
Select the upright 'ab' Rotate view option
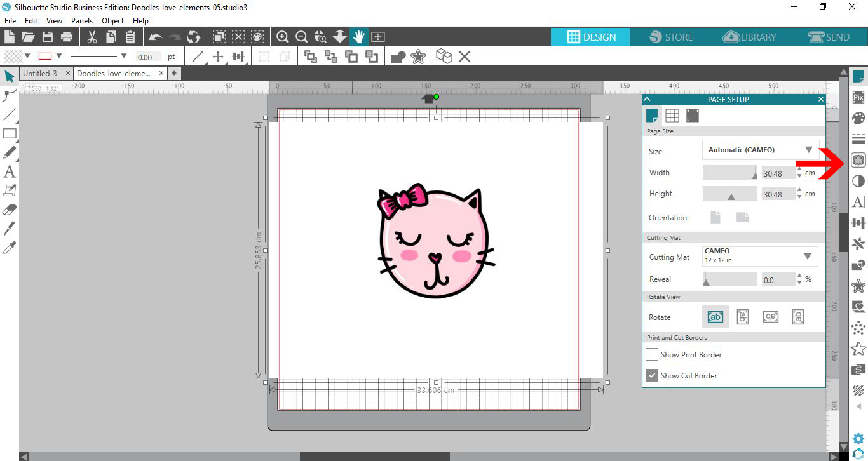(715, 317)
